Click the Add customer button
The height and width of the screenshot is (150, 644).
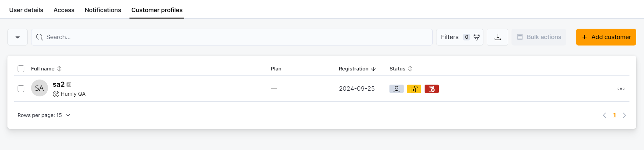(x=606, y=37)
